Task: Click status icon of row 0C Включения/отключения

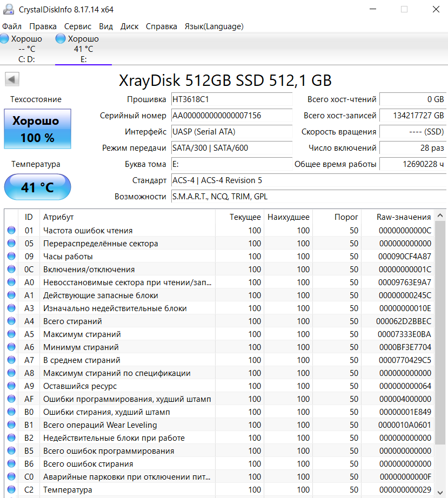Action: click(11, 270)
